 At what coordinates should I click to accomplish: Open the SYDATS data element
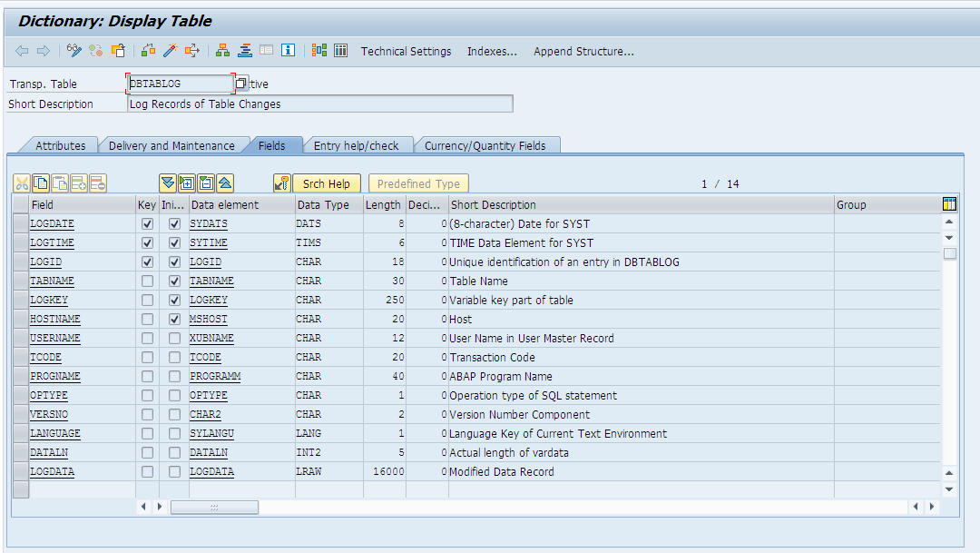(x=209, y=222)
